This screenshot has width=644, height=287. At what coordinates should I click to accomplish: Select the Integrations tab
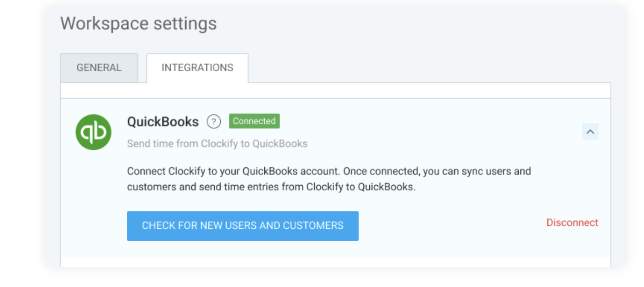click(198, 68)
